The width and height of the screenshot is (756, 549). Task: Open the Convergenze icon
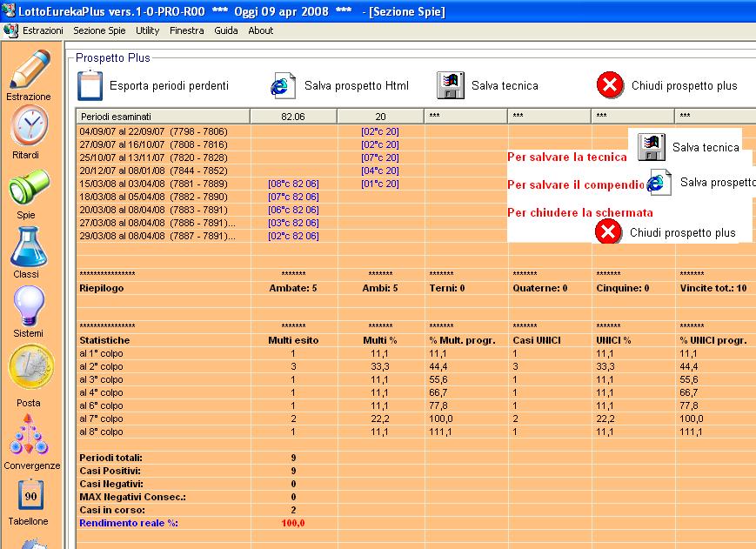(x=30, y=434)
